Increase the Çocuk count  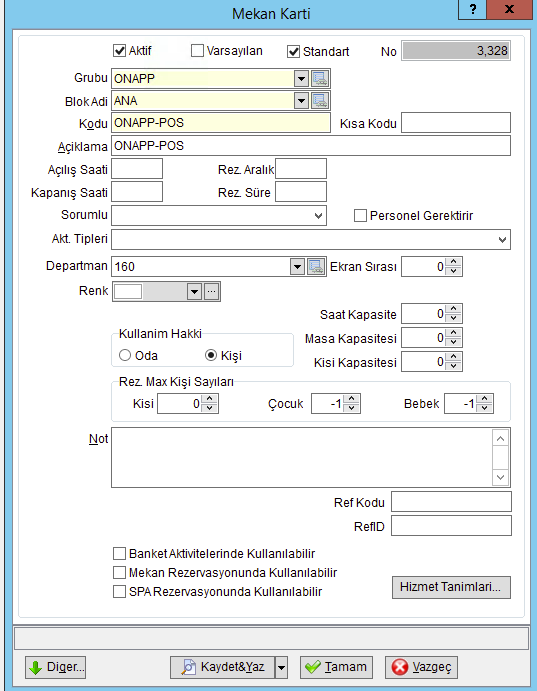click(352, 399)
